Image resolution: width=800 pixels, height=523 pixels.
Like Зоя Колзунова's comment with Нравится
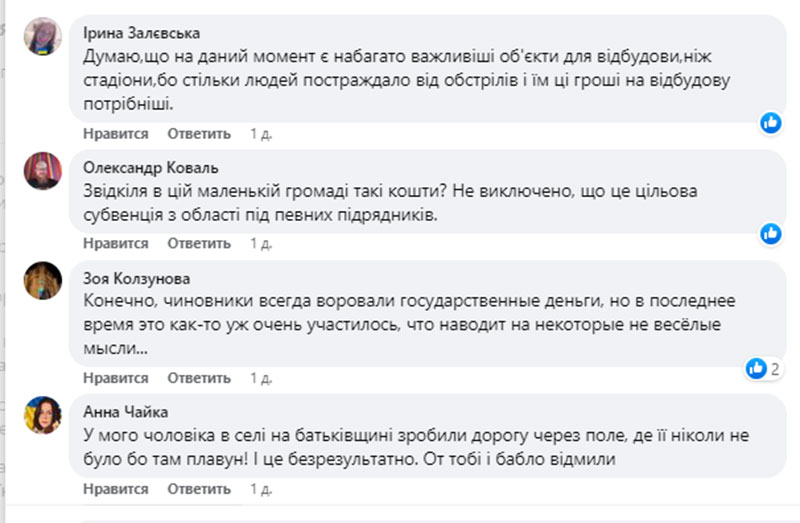(x=116, y=378)
